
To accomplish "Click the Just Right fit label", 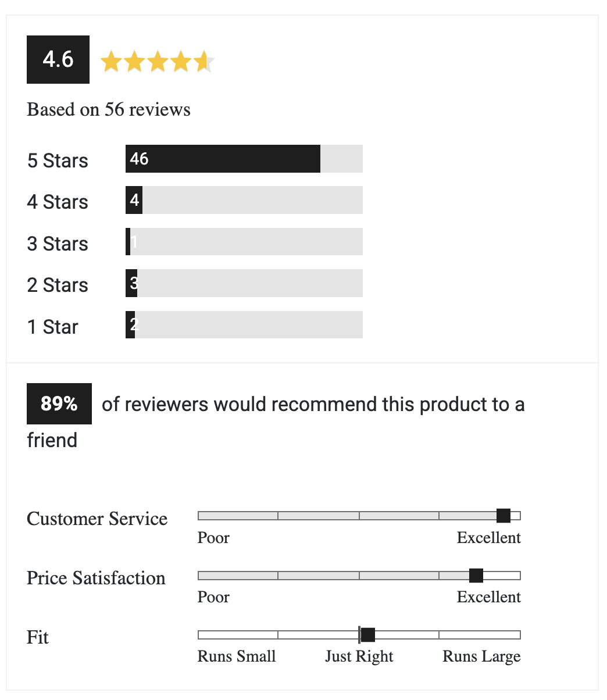I will [359, 656].
